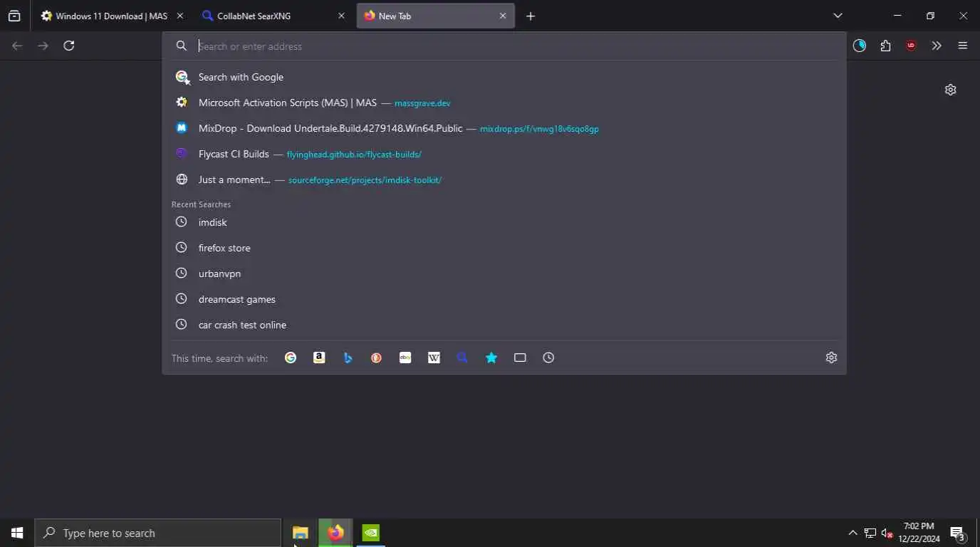This screenshot has width=980, height=547.
Task: Search this time with SearXNG magnifier icon
Action: click(462, 358)
